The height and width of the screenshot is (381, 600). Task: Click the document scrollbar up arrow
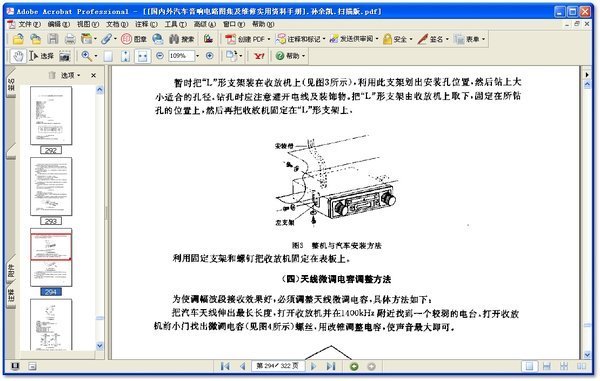587,85
